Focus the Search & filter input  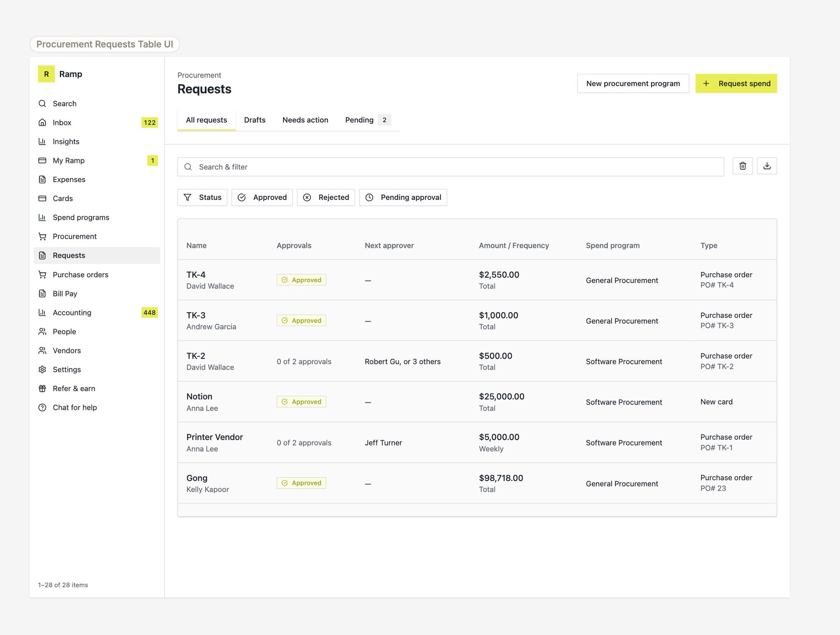coord(451,167)
